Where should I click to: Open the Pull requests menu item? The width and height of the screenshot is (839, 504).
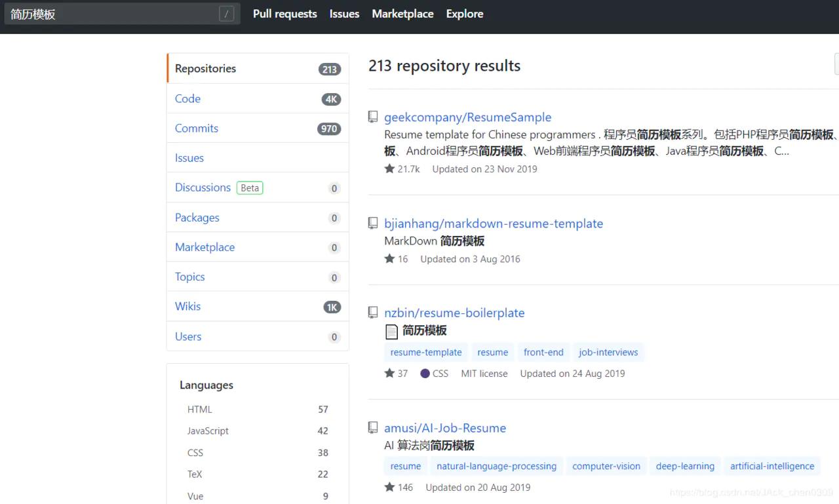[x=284, y=14]
